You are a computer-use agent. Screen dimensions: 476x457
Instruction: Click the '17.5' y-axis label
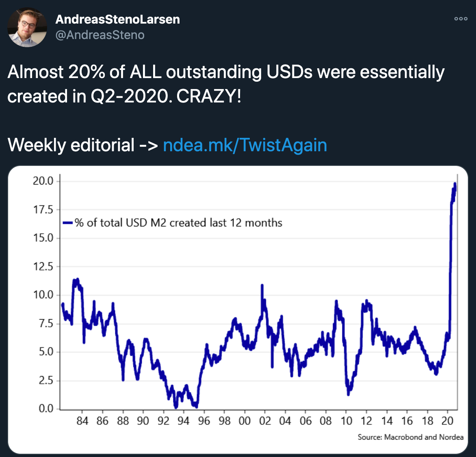(x=43, y=209)
